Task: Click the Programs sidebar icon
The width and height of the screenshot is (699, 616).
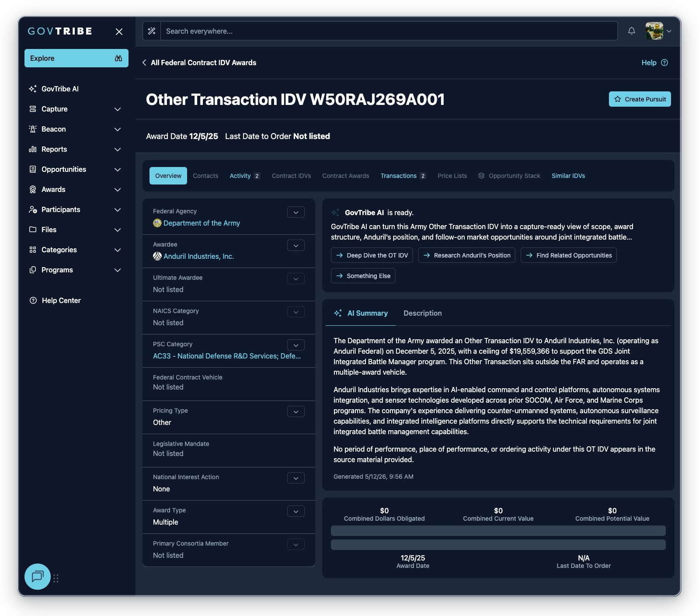Action: point(33,270)
